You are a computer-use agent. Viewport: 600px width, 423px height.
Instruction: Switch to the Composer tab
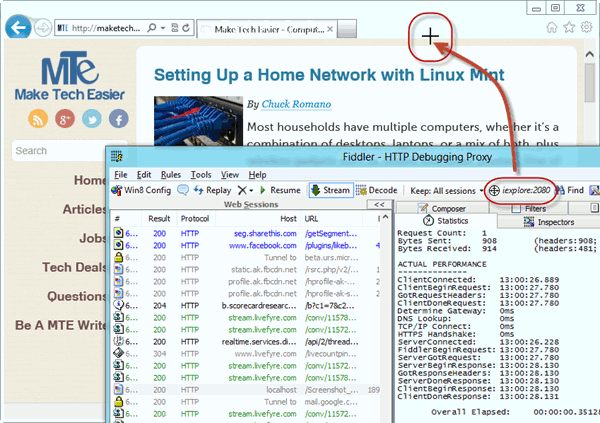[442, 208]
